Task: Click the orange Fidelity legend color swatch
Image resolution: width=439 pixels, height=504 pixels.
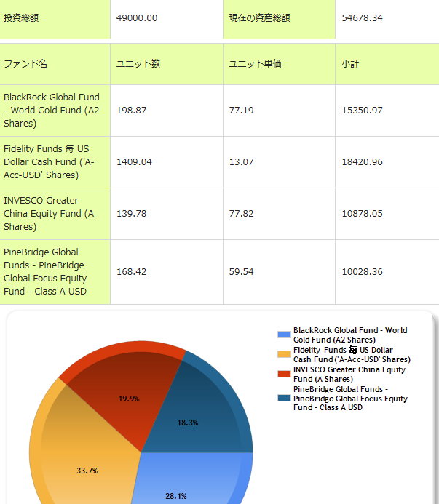Action: click(284, 354)
